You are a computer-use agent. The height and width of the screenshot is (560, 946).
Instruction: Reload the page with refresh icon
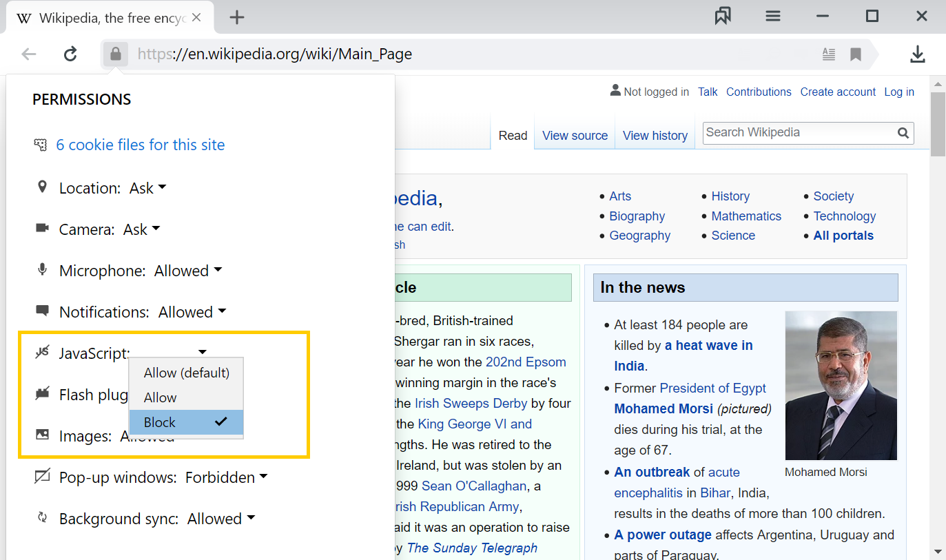pyautogui.click(x=70, y=54)
